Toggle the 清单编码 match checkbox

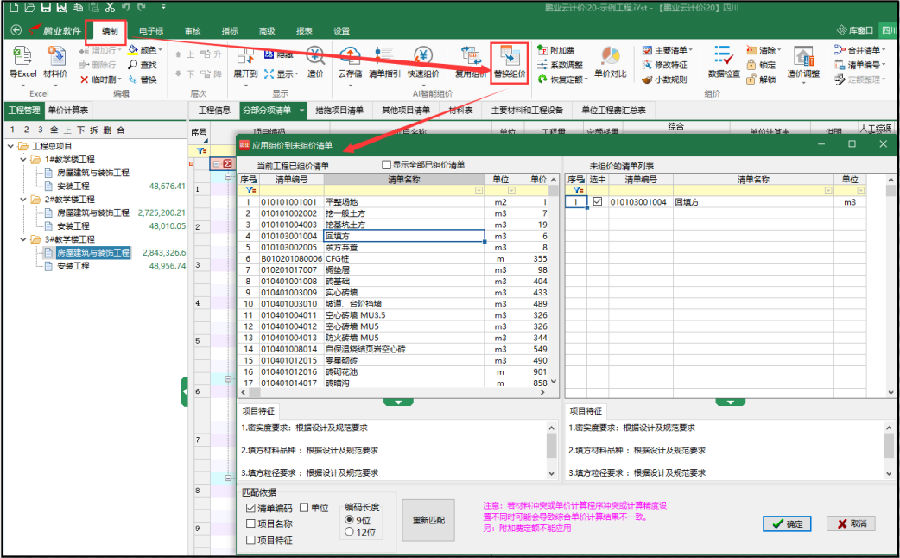point(250,508)
